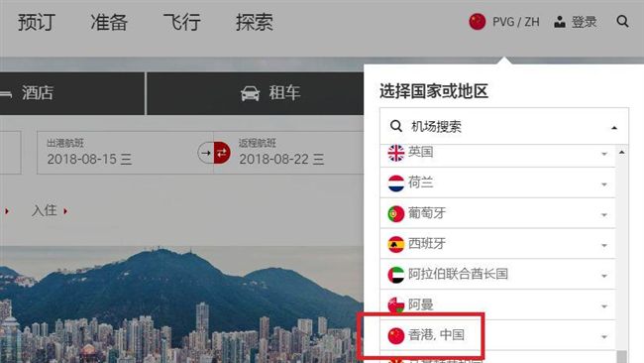Click into the 机场搜索 search field
644x363 pixels.
504,126
